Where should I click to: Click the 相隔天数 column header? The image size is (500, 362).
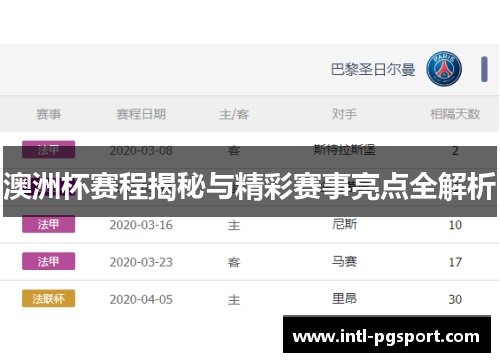coord(455,114)
